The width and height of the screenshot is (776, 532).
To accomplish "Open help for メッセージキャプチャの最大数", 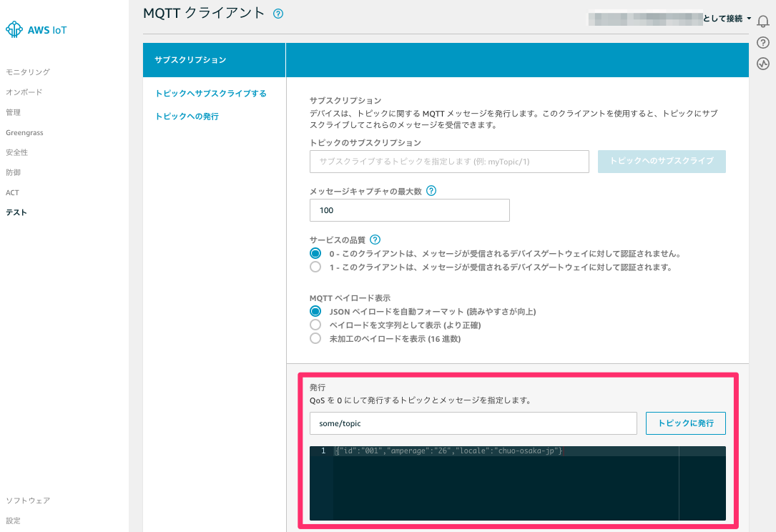I will coord(430,191).
